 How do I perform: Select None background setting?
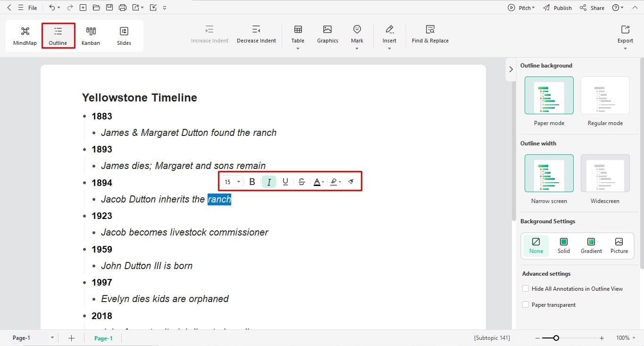point(536,246)
